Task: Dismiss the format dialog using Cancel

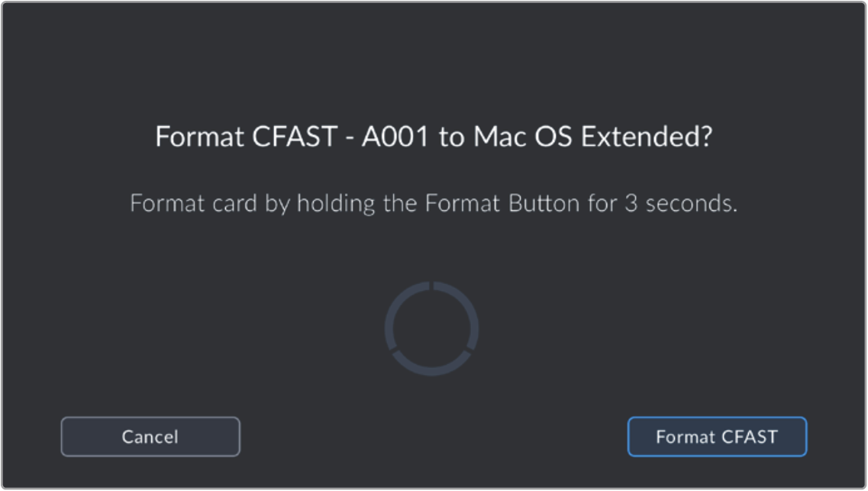Action: click(150, 437)
